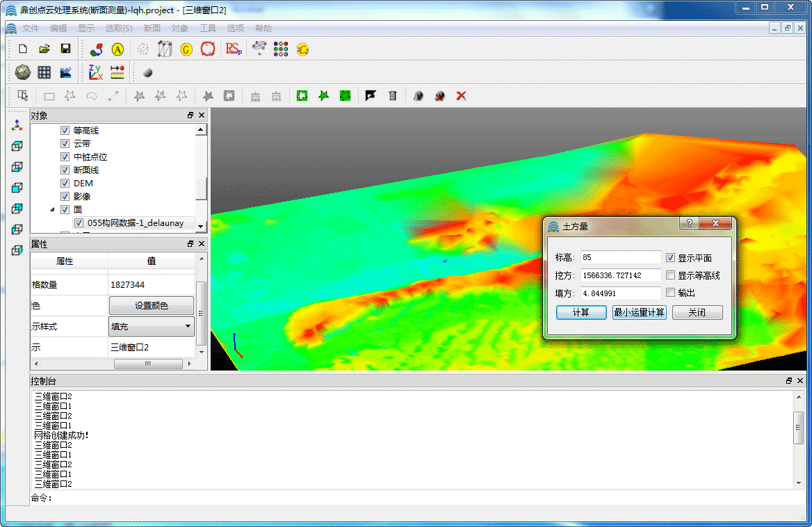Select the colored dots grid icon

pyautogui.click(x=281, y=49)
